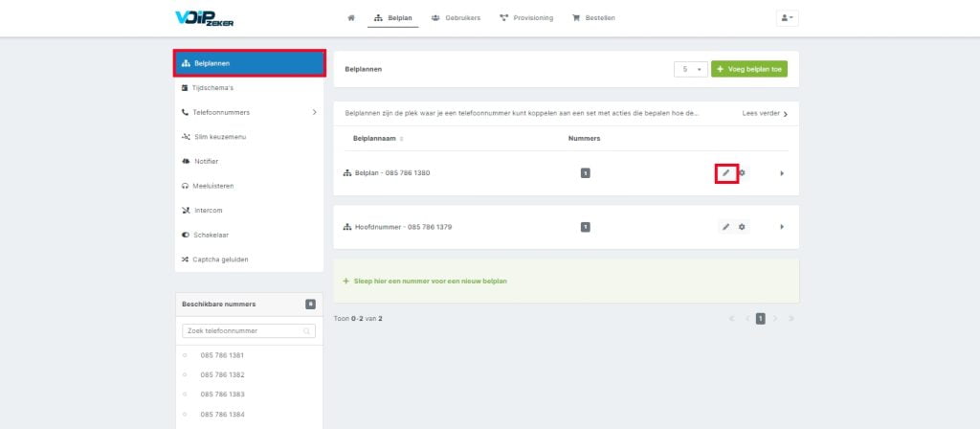Click the Sleep hier een nummer drop area
980x429 pixels.
(x=567, y=281)
